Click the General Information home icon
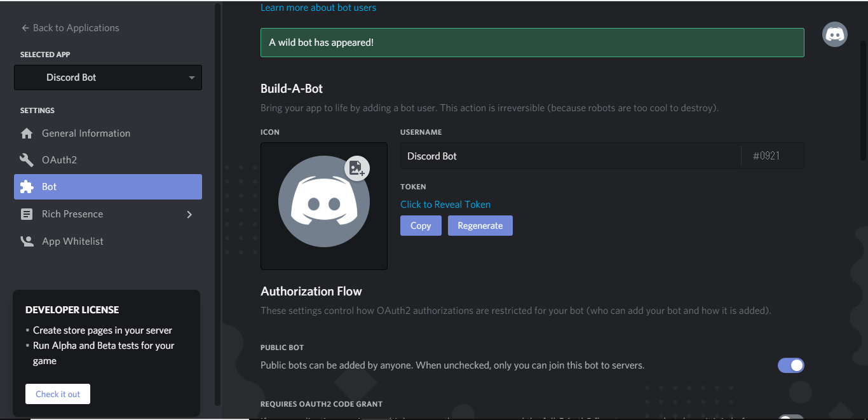The image size is (868, 420). 27,133
